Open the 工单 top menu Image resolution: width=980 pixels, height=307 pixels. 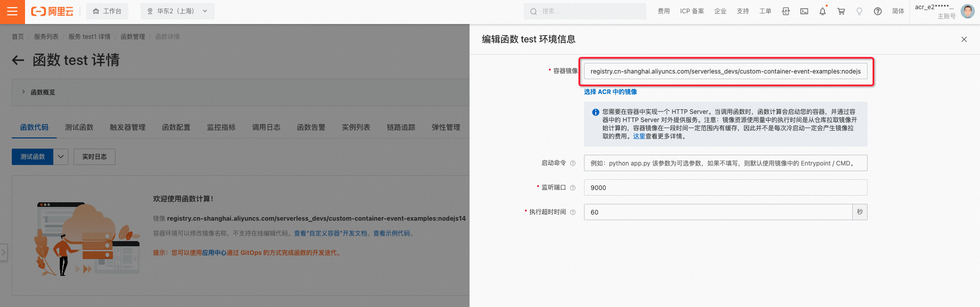(x=765, y=11)
